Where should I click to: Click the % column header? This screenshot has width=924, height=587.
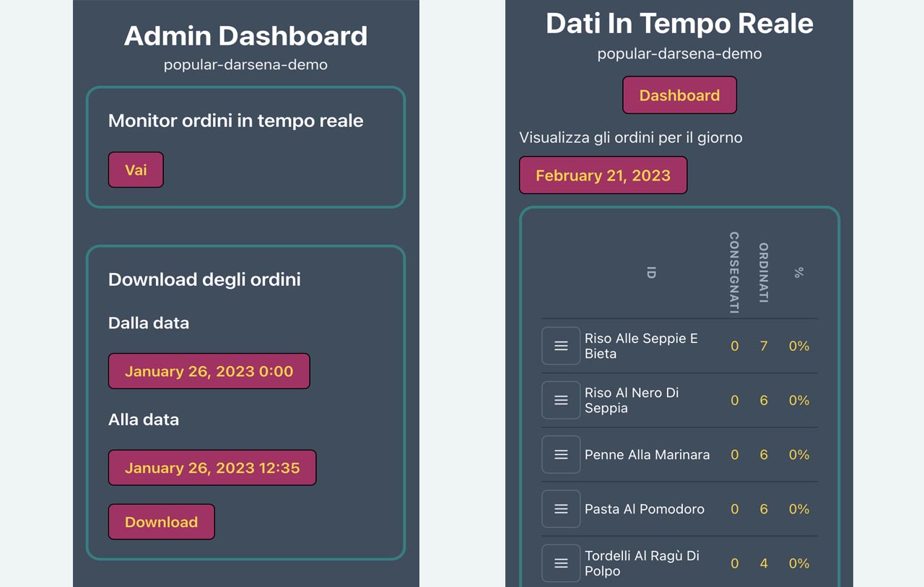tap(798, 272)
